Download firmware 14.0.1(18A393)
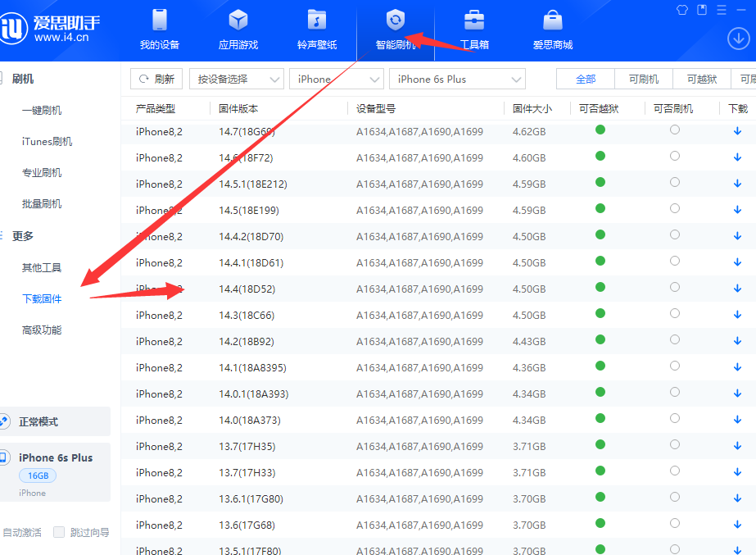756x555 pixels. [x=737, y=394]
